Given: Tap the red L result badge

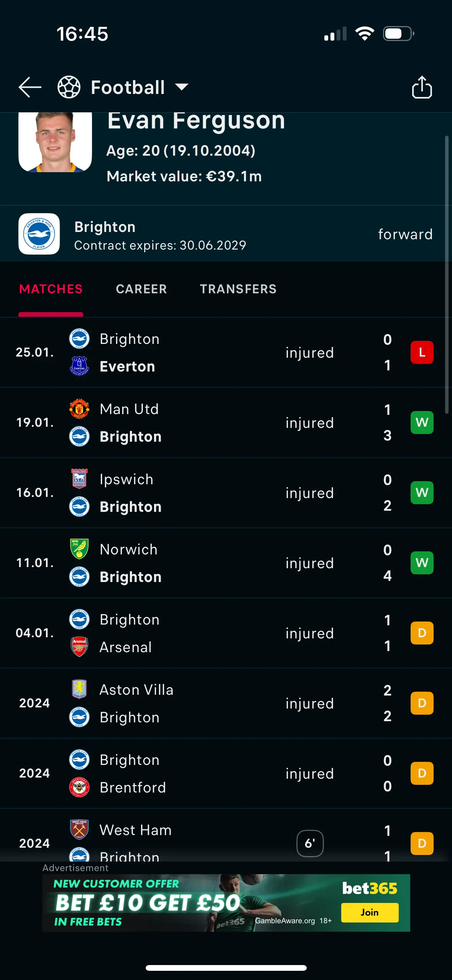Looking at the screenshot, I should 422,352.
